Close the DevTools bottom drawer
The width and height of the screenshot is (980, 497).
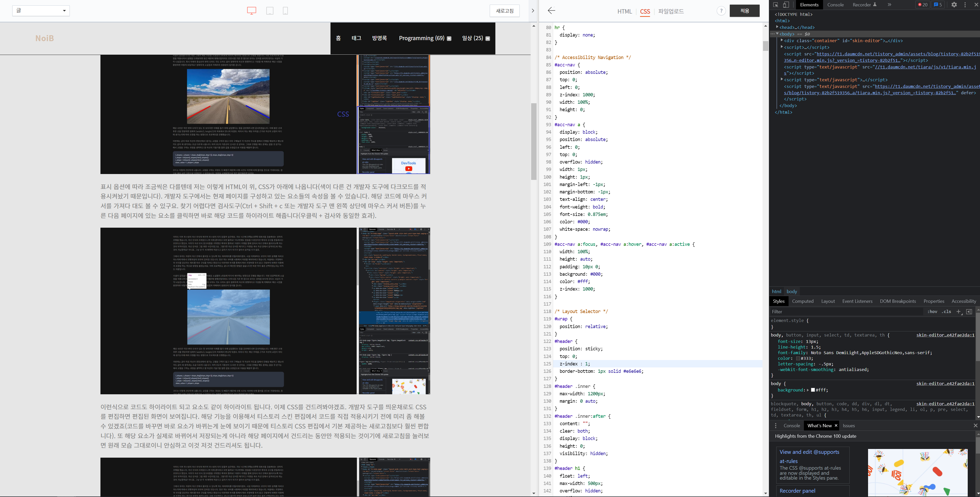tap(975, 425)
